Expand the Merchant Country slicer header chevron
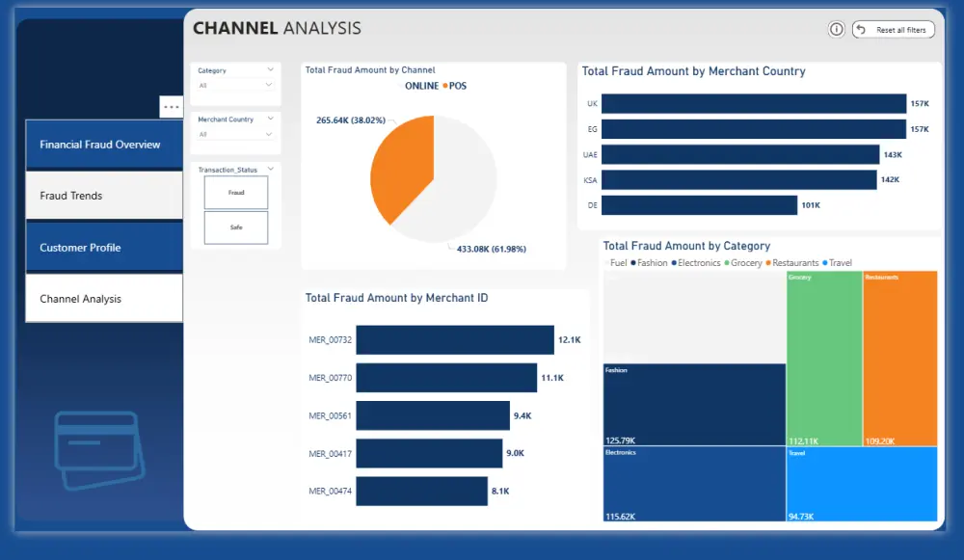 [270, 119]
